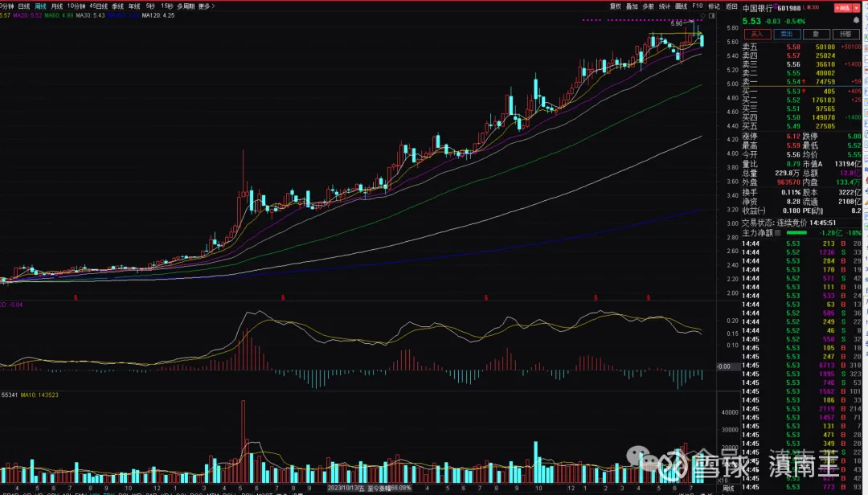Open 多股 multi-stock view
Screen dimensions: 868x495
coord(649,6)
